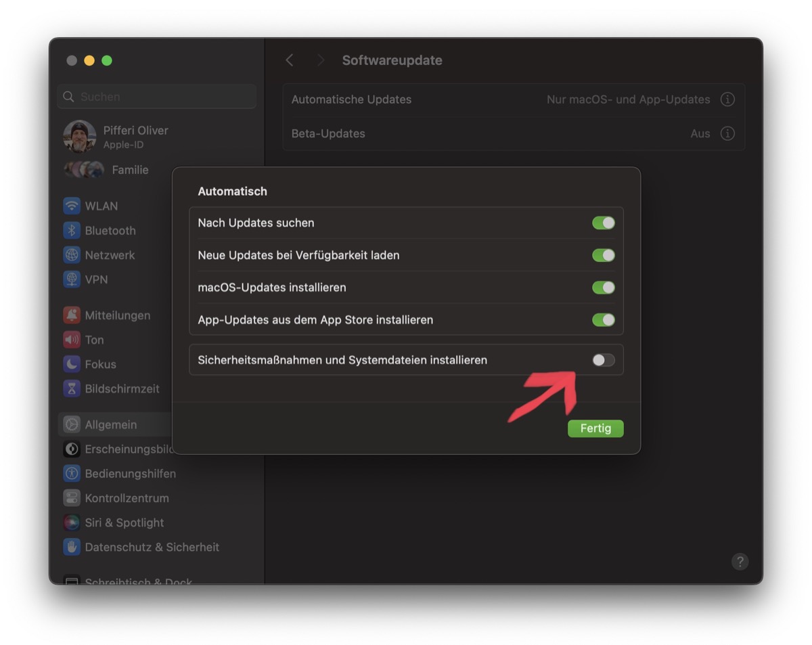
Task: Click the Fokus moon icon
Action: 72,364
